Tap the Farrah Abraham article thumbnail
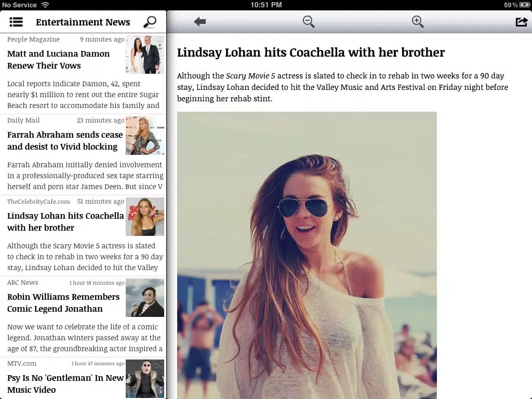This screenshot has width=532, height=399. point(145,136)
